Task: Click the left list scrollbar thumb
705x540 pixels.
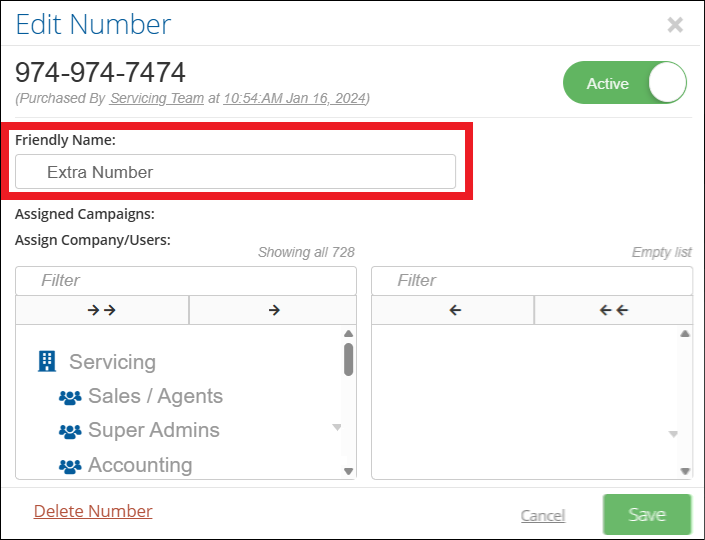Action: click(x=348, y=359)
